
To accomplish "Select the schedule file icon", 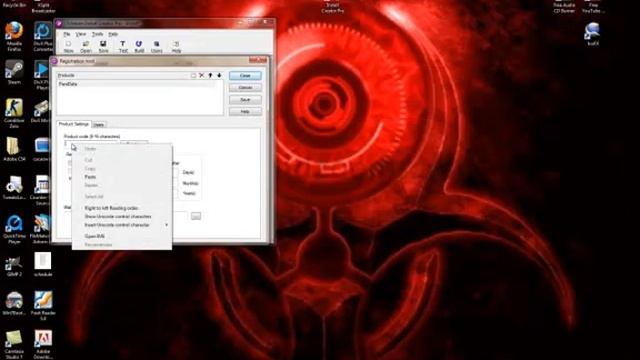I will pos(43,264).
